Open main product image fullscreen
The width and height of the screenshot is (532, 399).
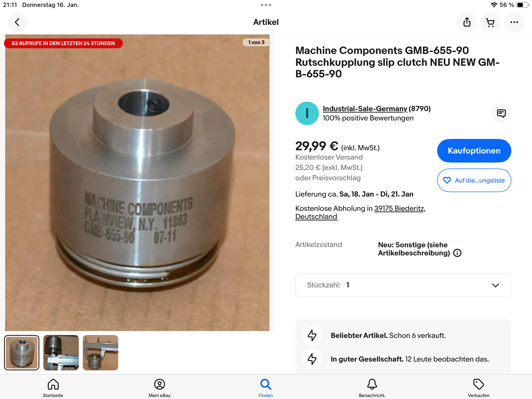(137, 183)
